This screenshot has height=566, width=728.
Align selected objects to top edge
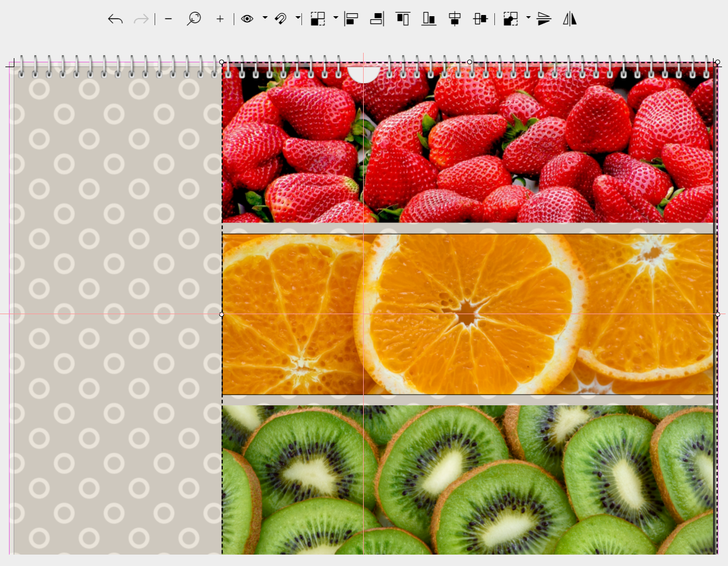[x=403, y=19]
